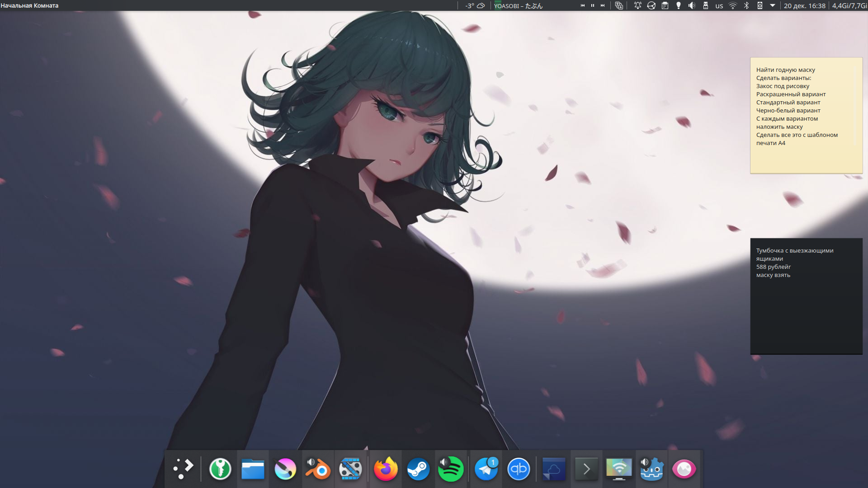The image size is (868, 488).
Task: Click 'Сделать варианты:' line in yellow note
Action: coord(783,78)
